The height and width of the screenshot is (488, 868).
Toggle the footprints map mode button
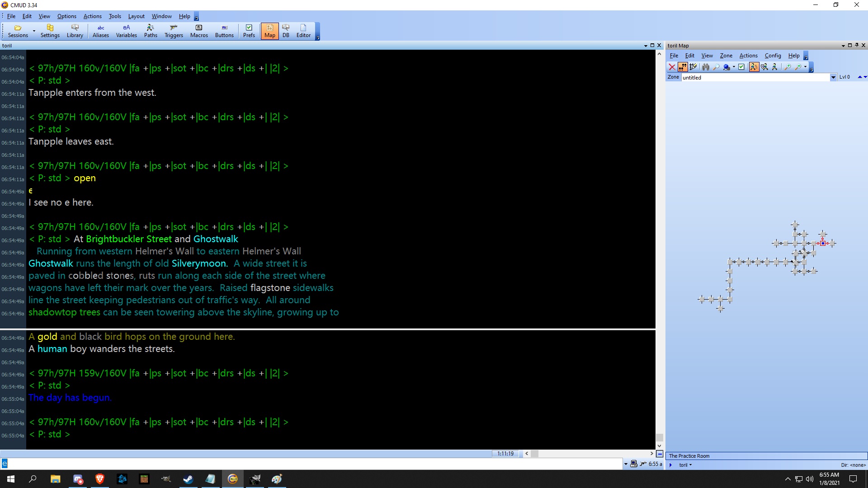pos(683,67)
